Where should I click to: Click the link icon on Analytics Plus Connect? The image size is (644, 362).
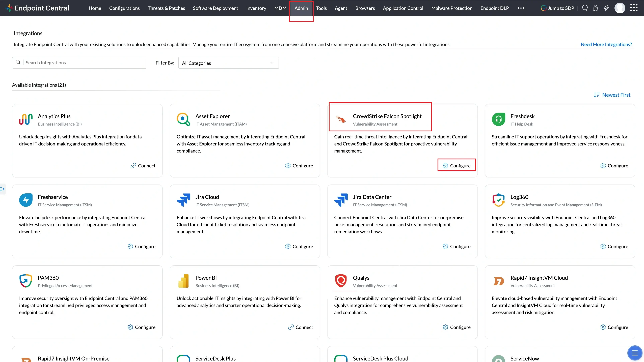point(133,166)
